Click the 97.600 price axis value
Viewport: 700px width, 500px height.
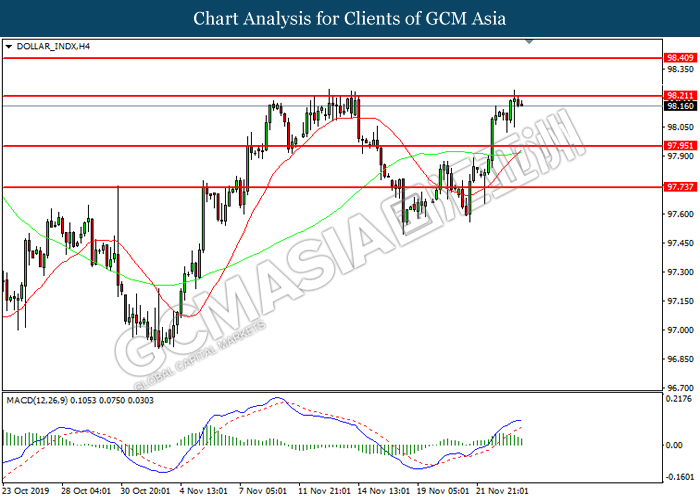pos(680,214)
